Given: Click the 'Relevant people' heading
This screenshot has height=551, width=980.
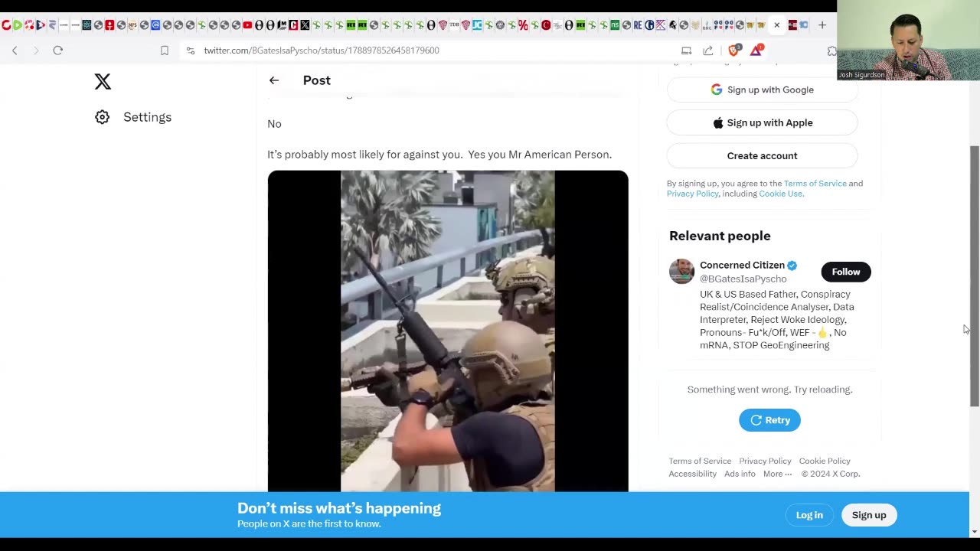Looking at the screenshot, I should point(720,236).
